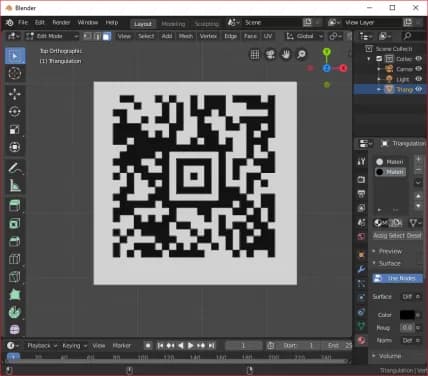Collapse the Collection tree in outliner
Viewport: 428px width, 376px height.
point(369,59)
